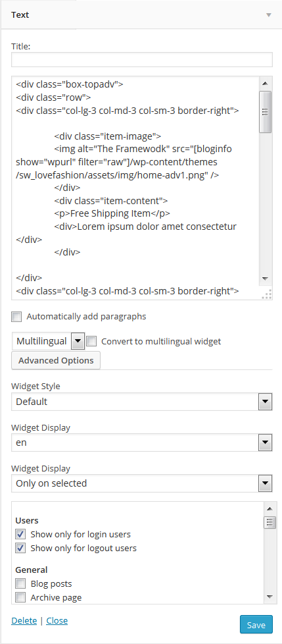
Task: Uncheck Show only for login users
Action: click(x=20, y=534)
